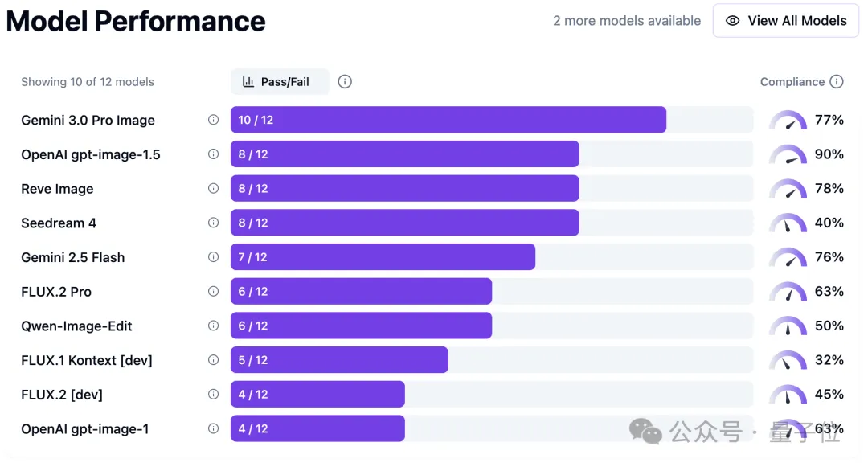Click info icon next to Gemini 3.0 Pro Image
Image resolution: width=868 pixels, height=467 pixels.
[x=213, y=120]
